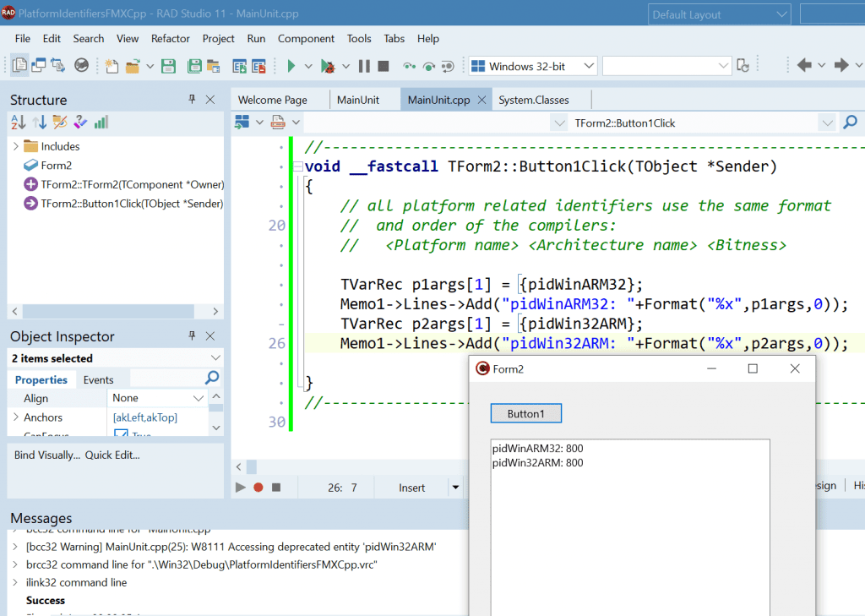Open the Windows 32-bit platform dropdown

(x=589, y=66)
